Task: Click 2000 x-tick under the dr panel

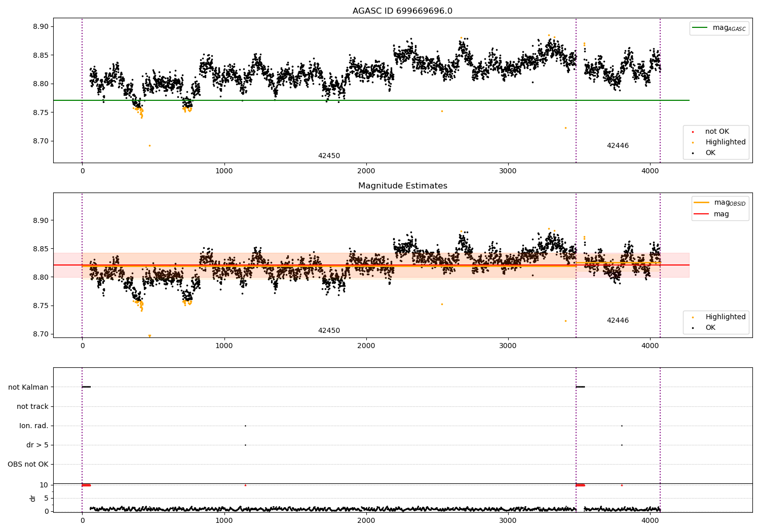Action: (366, 520)
